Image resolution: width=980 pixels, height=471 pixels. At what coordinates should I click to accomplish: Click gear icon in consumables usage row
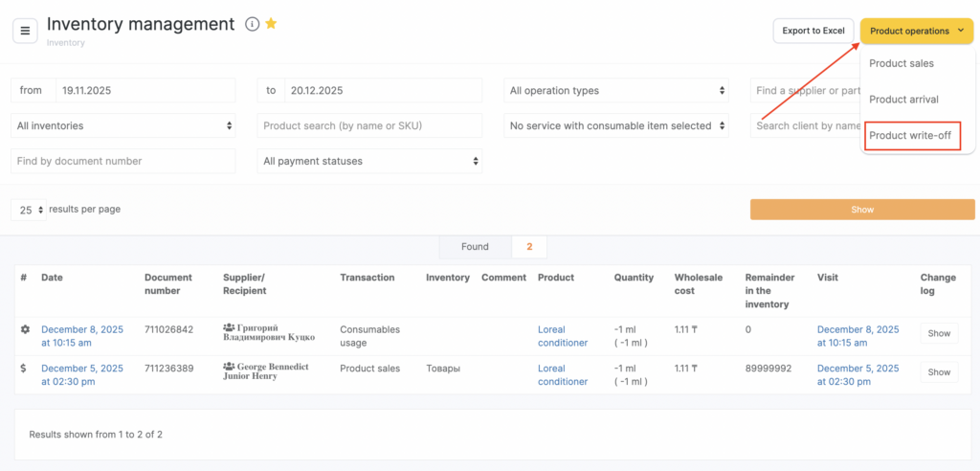[x=25, y=329]
